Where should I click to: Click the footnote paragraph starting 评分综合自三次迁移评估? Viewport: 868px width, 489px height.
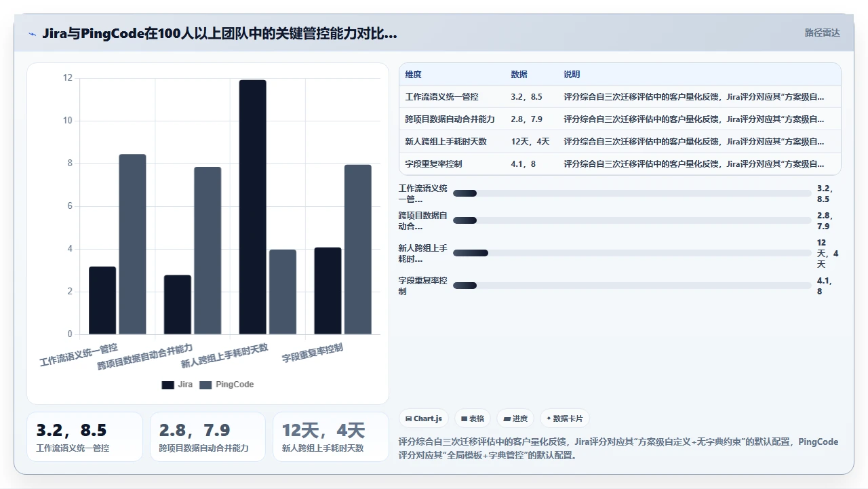click(x=618, y=448)
